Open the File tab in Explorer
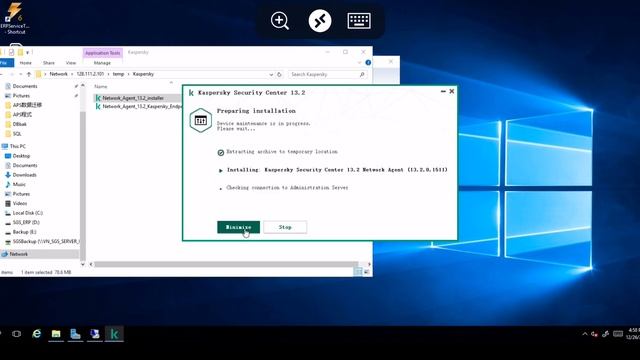The image size is (640, 360). (6, 63)
